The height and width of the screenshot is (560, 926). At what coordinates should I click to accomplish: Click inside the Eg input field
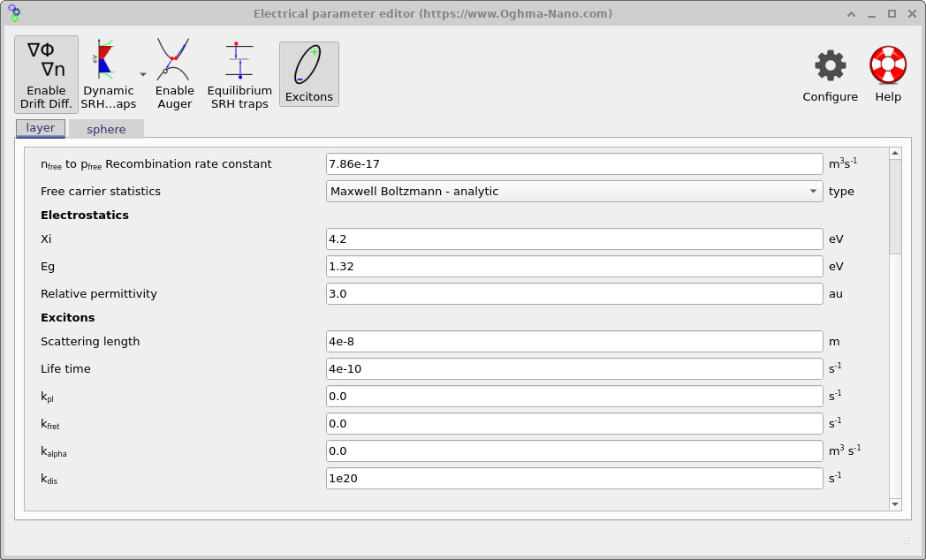[x=574, y=266]
